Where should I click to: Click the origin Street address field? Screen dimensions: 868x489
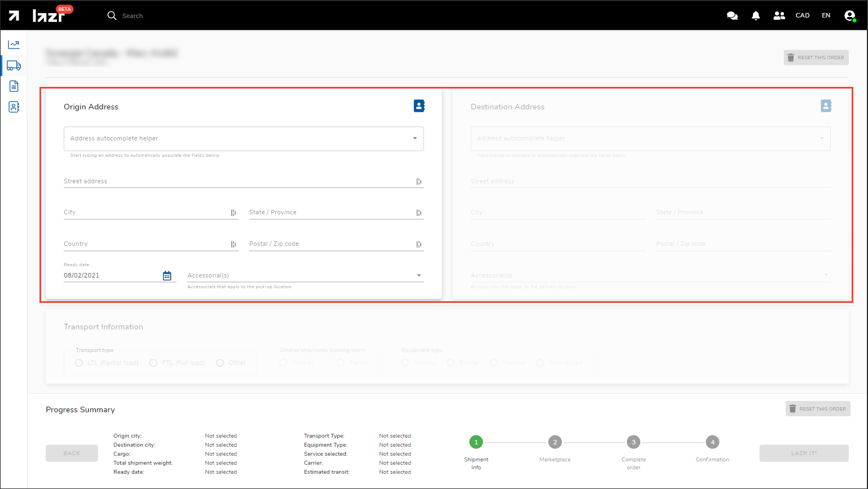237,182
